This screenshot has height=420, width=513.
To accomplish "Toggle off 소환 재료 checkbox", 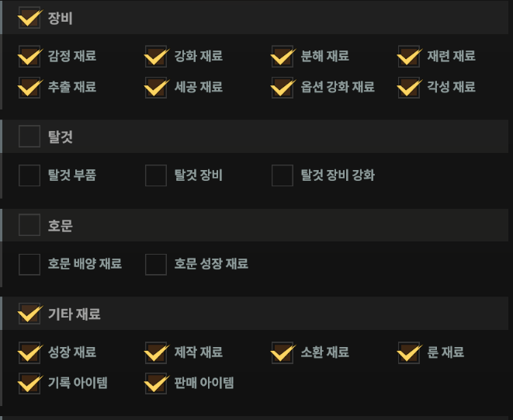I will pos(282,352).
